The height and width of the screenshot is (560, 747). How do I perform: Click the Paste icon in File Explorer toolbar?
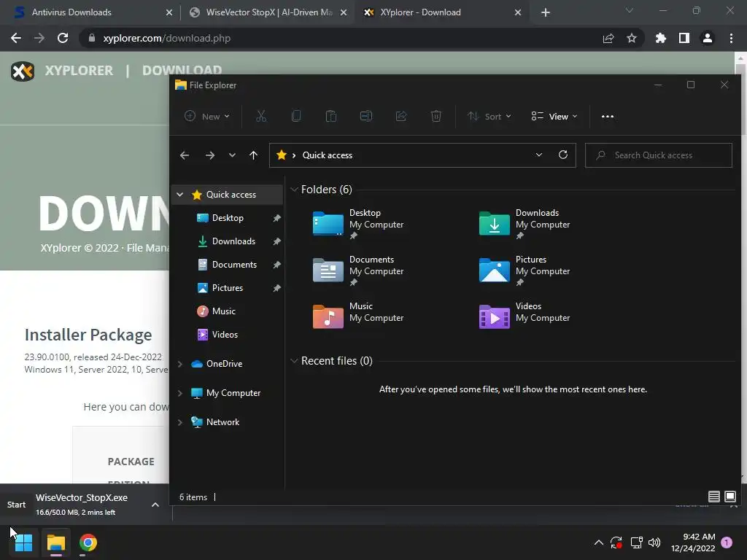click(331, 116)
